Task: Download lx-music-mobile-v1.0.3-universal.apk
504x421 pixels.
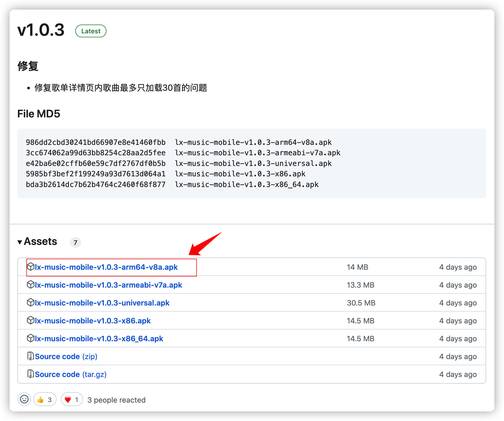Action: [102, 303]
